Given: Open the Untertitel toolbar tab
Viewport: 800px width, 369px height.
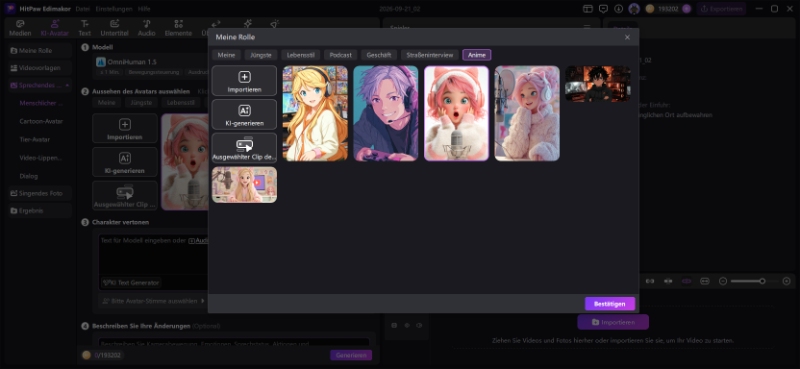Looking at the screenshot, I should 114,28.
